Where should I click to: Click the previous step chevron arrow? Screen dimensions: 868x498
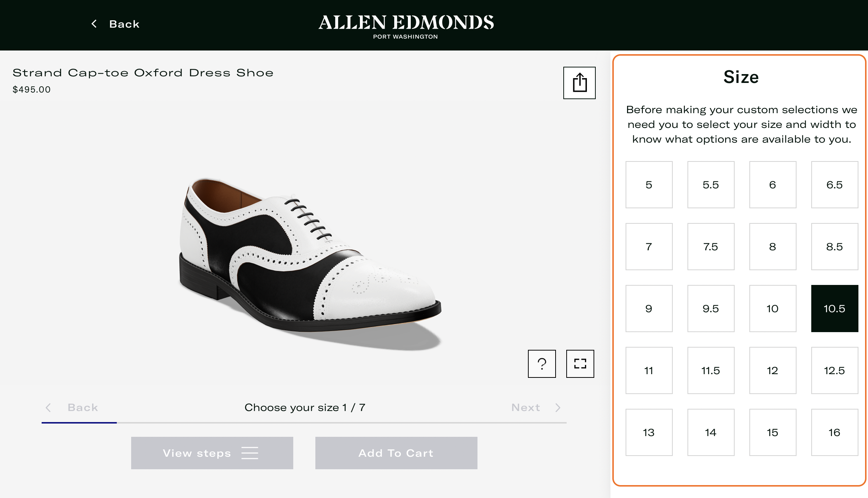[x=48, y=407]
